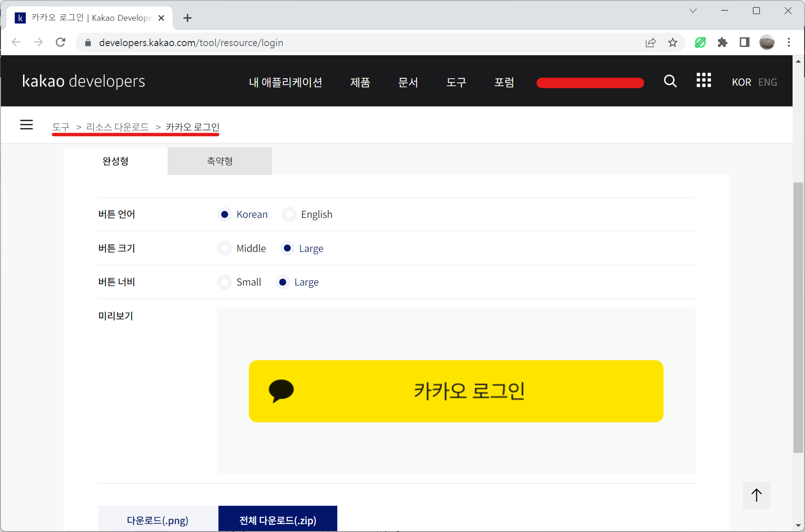This screenshot has height=532, width=805.
Task: Click 다운로드(.png) button
Action: point(158,520)
